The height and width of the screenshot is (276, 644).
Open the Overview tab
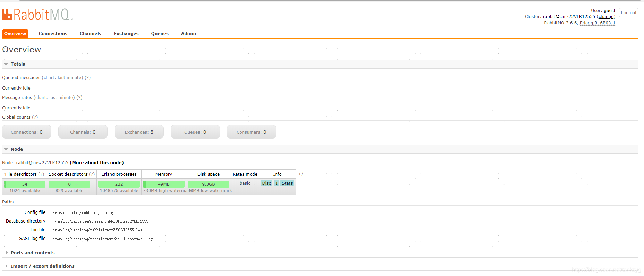click(x=15, y=33)
